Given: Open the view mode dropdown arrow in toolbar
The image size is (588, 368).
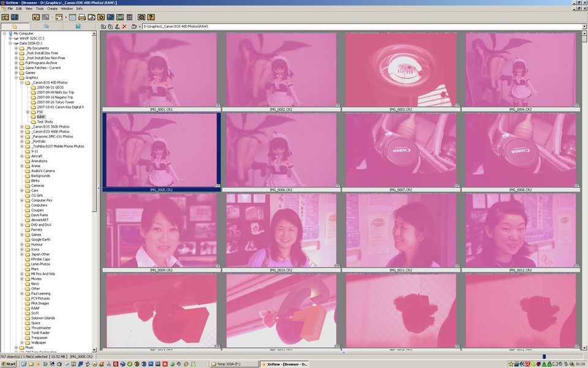Looking at the screenshot, I should [x=66, y=17].
